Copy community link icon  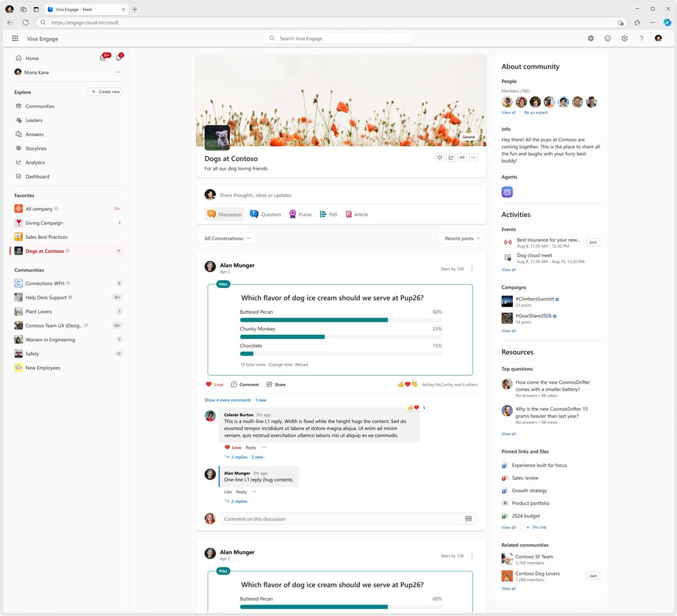[x=462, y=157]
